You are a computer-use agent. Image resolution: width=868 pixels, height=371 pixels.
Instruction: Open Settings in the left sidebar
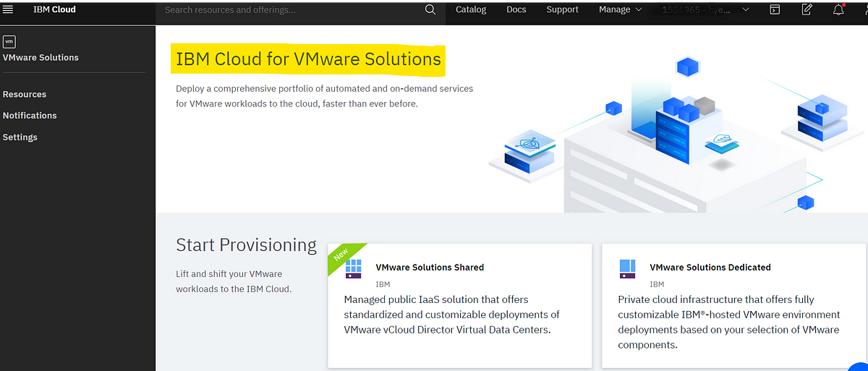pyautogui.click(x=20, y=137)
